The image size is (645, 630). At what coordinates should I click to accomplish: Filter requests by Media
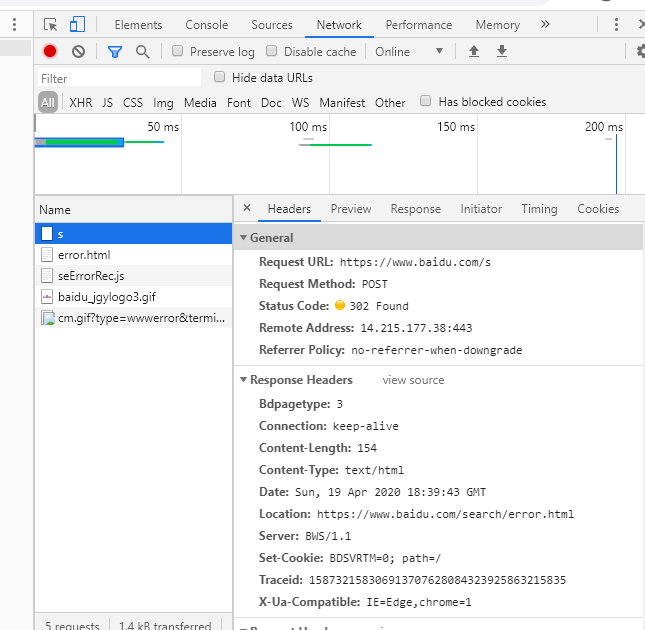point(200,102)
